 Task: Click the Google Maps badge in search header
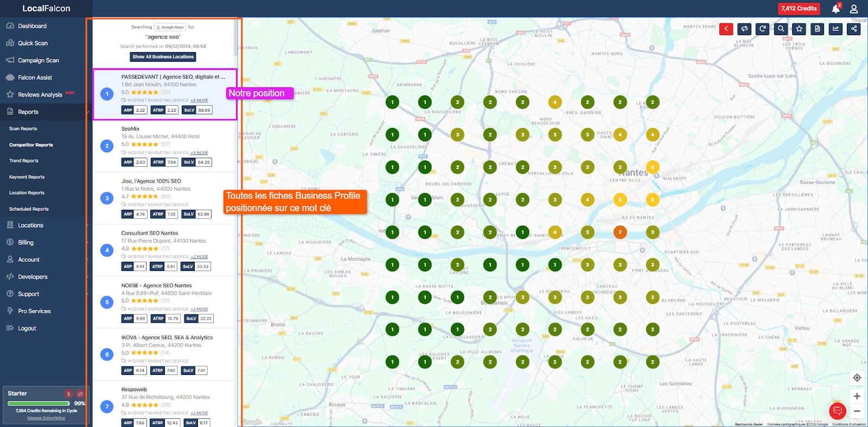(x=170, y=27)
